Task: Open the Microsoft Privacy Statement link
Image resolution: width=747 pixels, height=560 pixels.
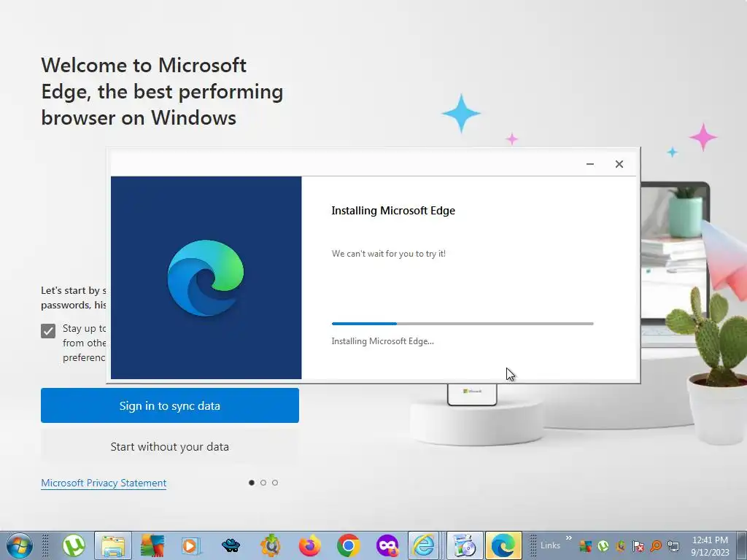Action: pyautogui.click(x=104, y=483)
